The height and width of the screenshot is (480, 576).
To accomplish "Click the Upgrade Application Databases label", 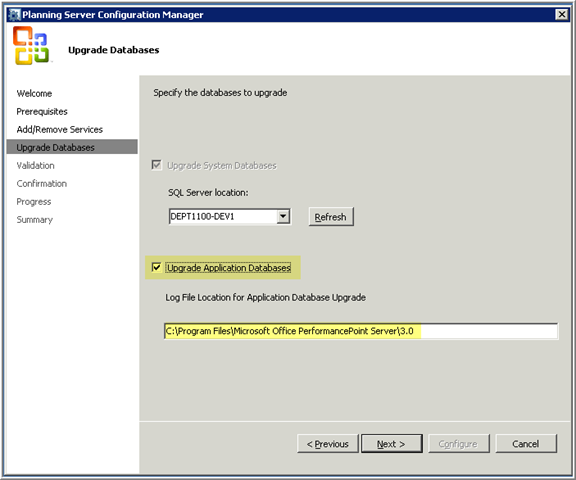I will click(x=228, y=268).
